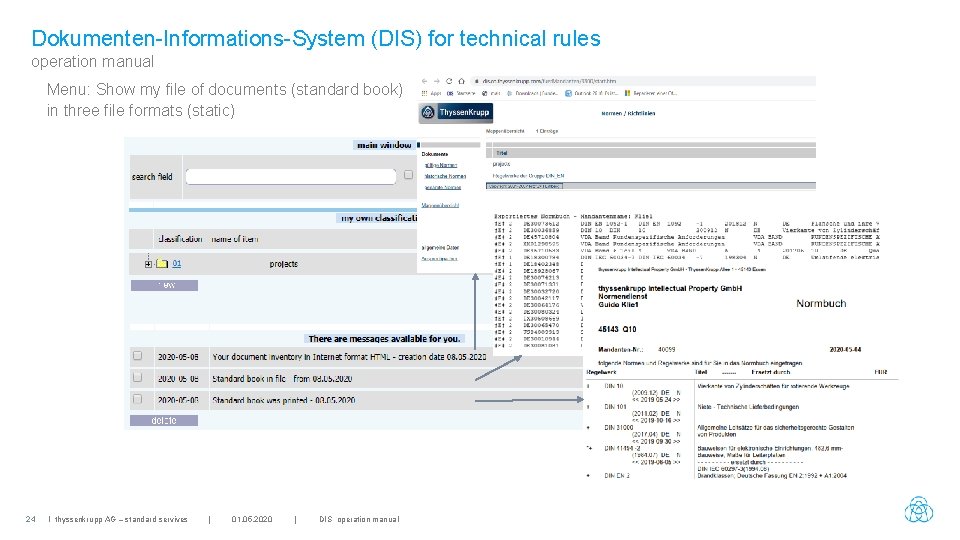The height and width of the screenshot is (540, 960).
Task: Open the historische Normen link
Action: click(445, 176)
